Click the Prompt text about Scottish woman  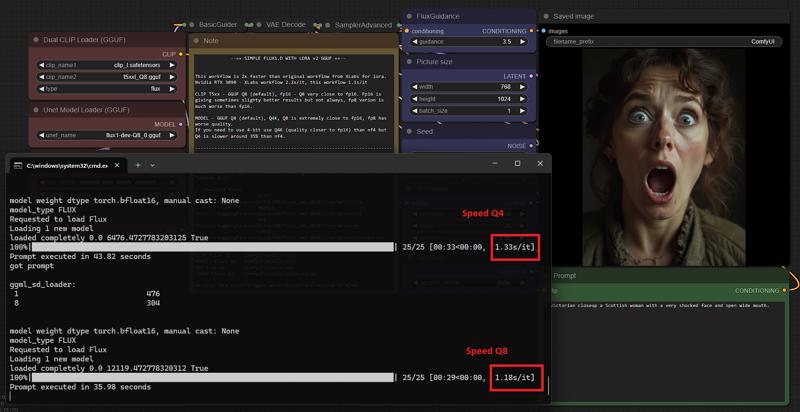point(661,305)
